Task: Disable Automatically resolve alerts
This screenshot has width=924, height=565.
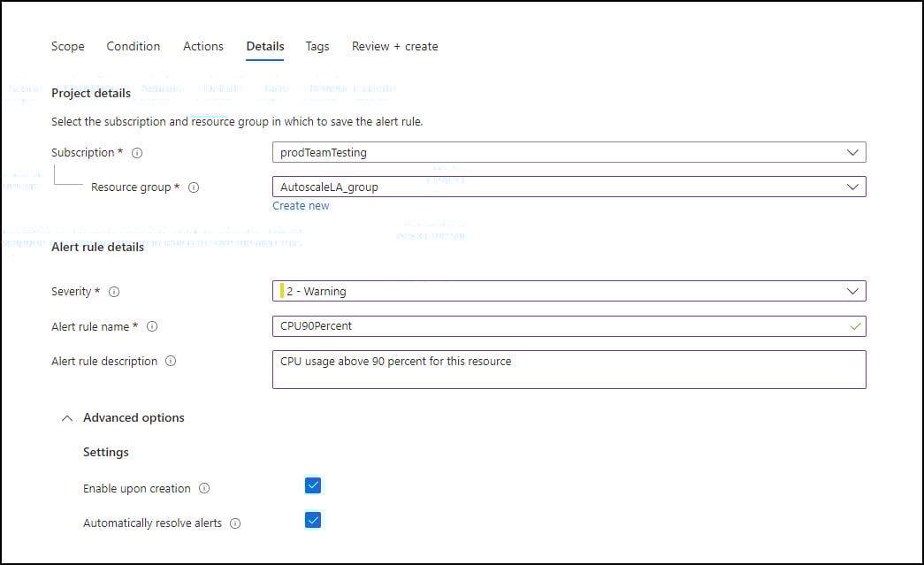Action: point(312,520)
